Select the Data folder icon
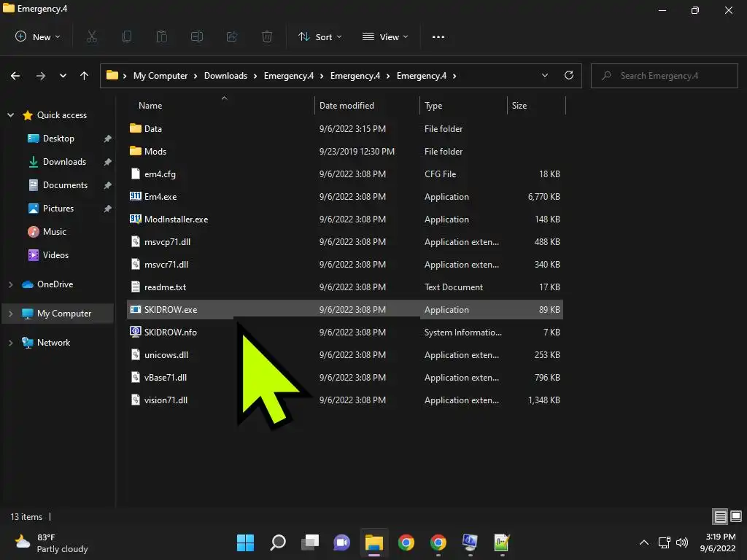 pyautogui.click(x=135, y=128)
